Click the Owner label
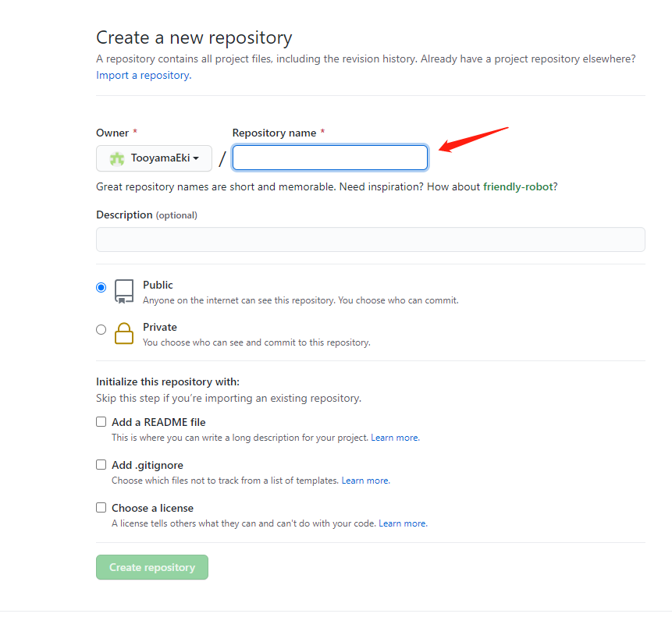This screenshot has height=635, width=672. pyautogui.click(x=112, y=133)
